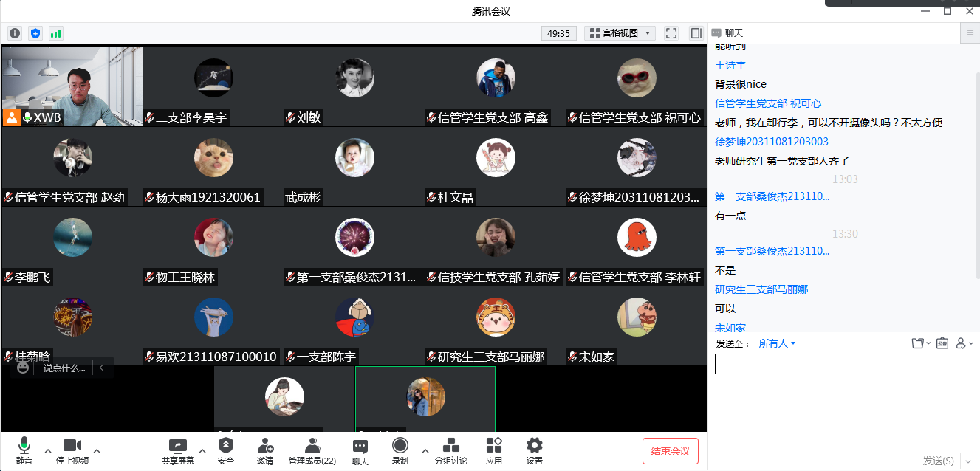Screen dimensions: 980x471
Task: Enter fullscreen with the fullscreen icon
Action: tap(671, 33)
